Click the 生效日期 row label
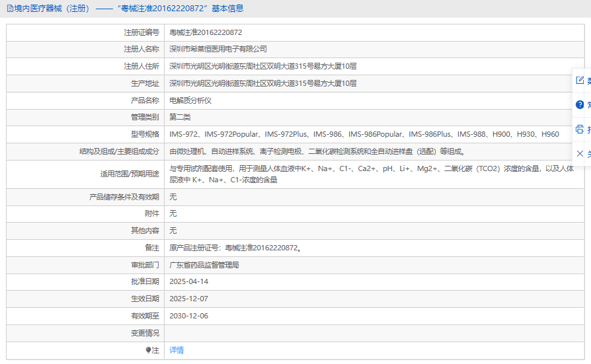Image resolution: width=591 pixels, height=364 pixels. tap(145, 299)
